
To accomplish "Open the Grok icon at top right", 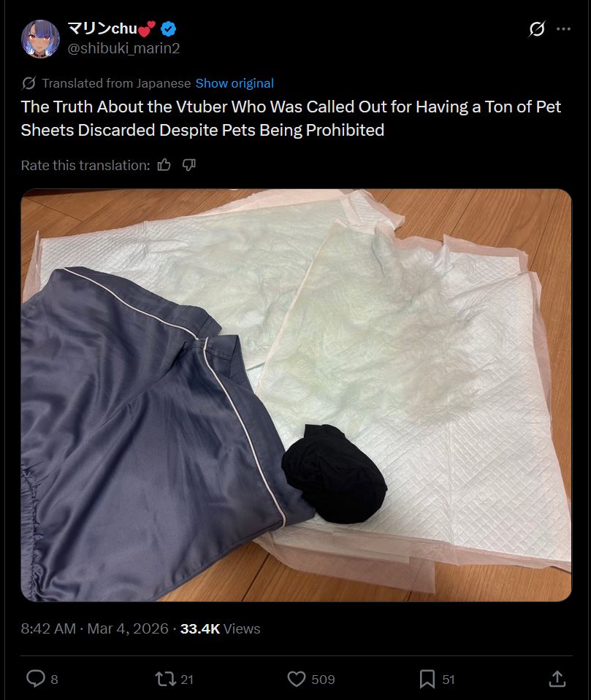I will point(536,29).
